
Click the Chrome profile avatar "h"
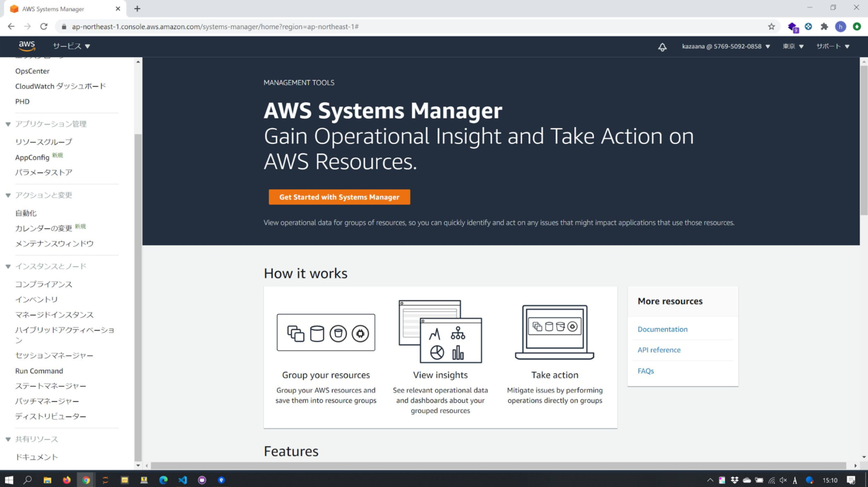[x=840, y=26]
